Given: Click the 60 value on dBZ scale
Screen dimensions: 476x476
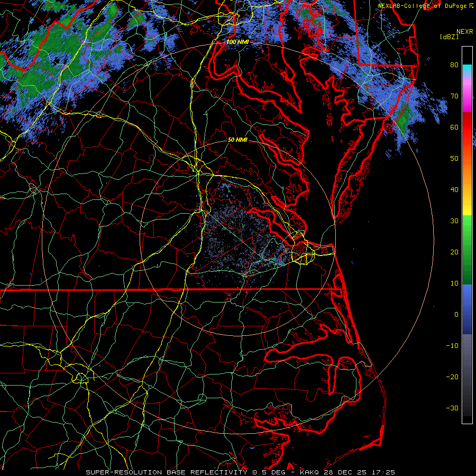Looking at the screenshot, I should coord(454,127).
